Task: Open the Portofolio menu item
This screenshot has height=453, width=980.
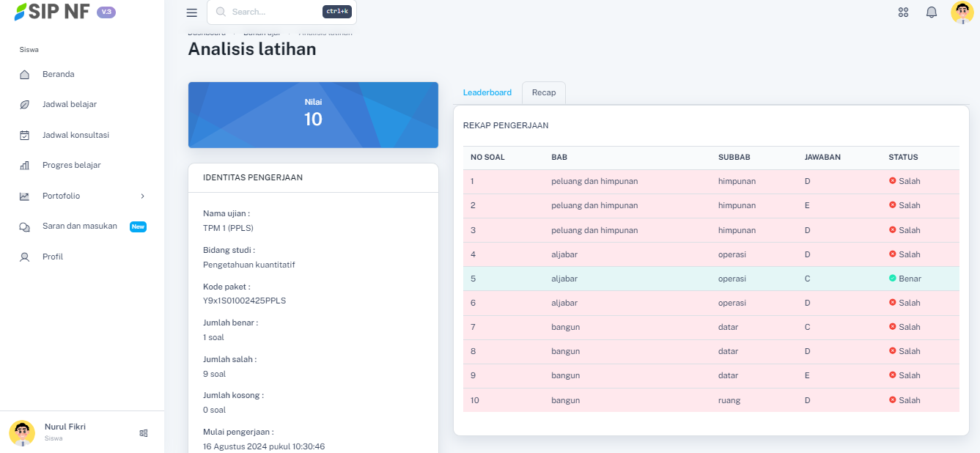Action: coord(61,196)
